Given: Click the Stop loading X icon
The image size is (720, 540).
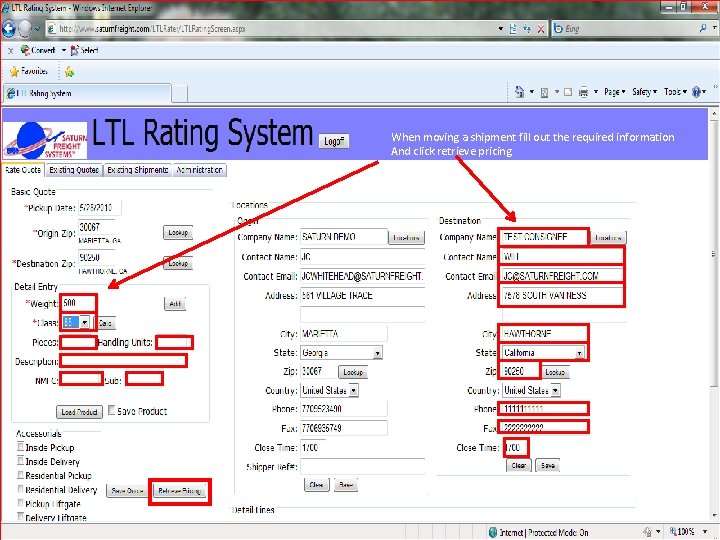Looking at the screenshot, I should pyautogui.click(x=541, y=29).
